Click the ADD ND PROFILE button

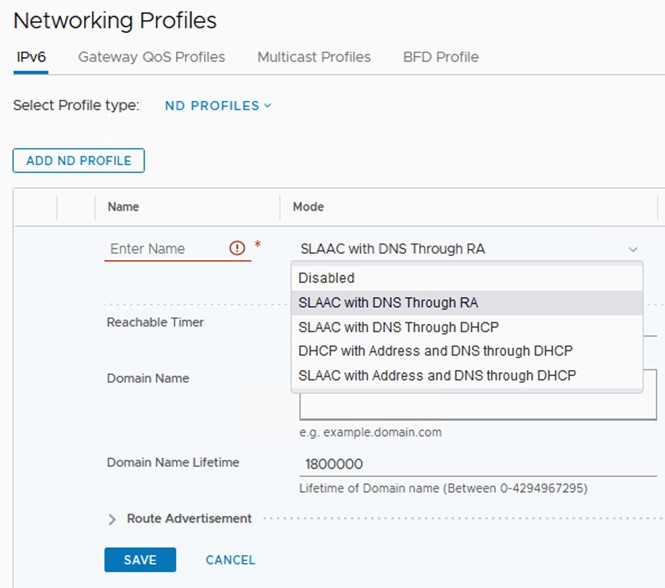coord(79,160)
